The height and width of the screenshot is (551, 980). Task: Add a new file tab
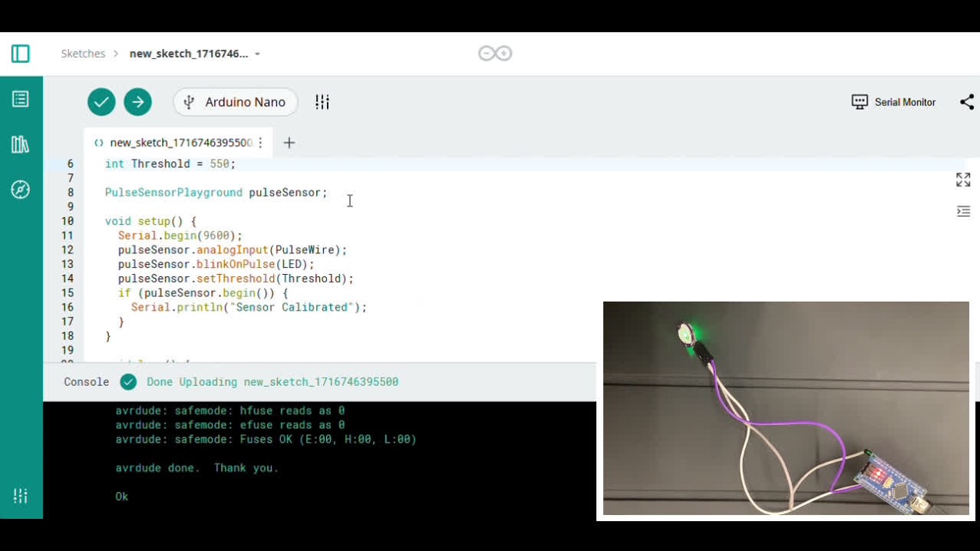pos(289,143)
